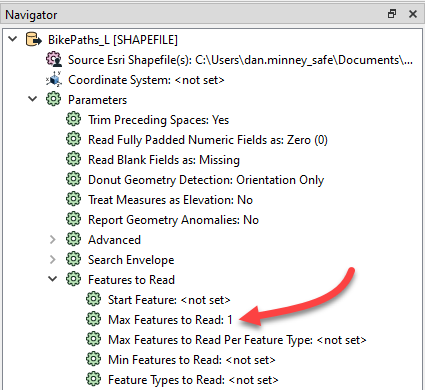Screen dimensions: 425x390
Task: Click gear icon for Read Fully Padded Numeric Fields
Action: (73, 139)
